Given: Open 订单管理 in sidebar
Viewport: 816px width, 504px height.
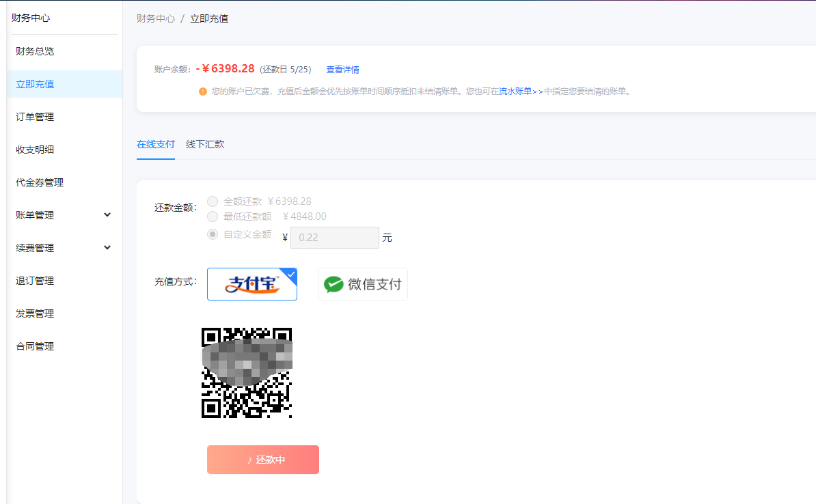Looking at the screenshot, I should click(35, 117).
